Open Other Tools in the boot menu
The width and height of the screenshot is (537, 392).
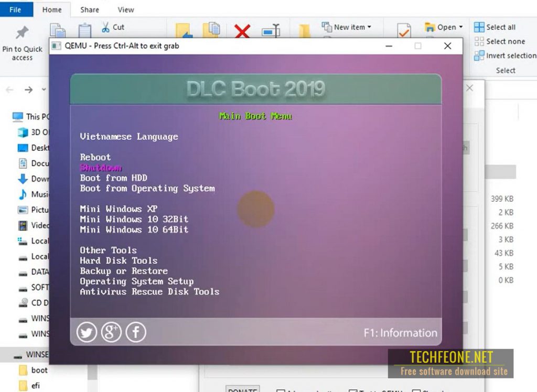(108, 251)
